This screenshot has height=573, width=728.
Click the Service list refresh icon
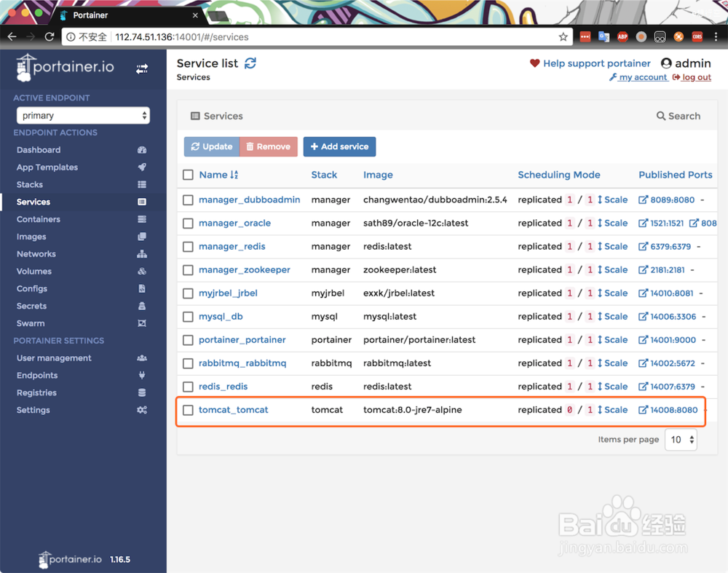click(250, 63)
